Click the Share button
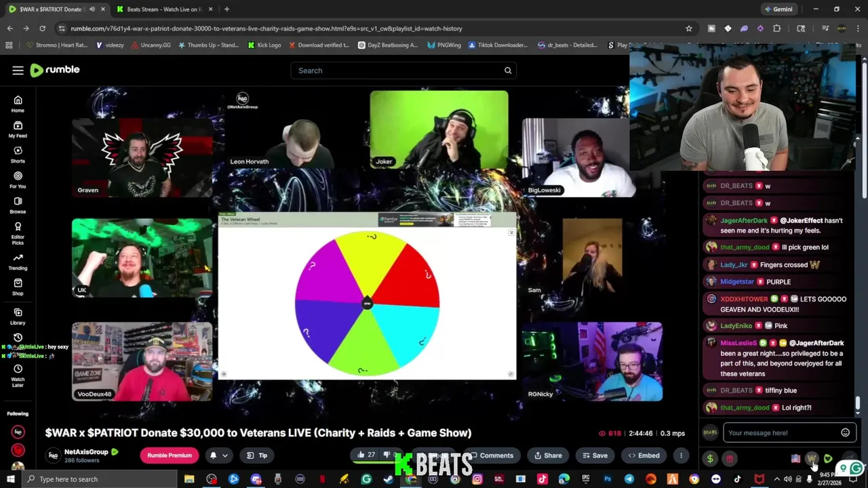This screenshot has width=868, height=488. pos(547,455)
